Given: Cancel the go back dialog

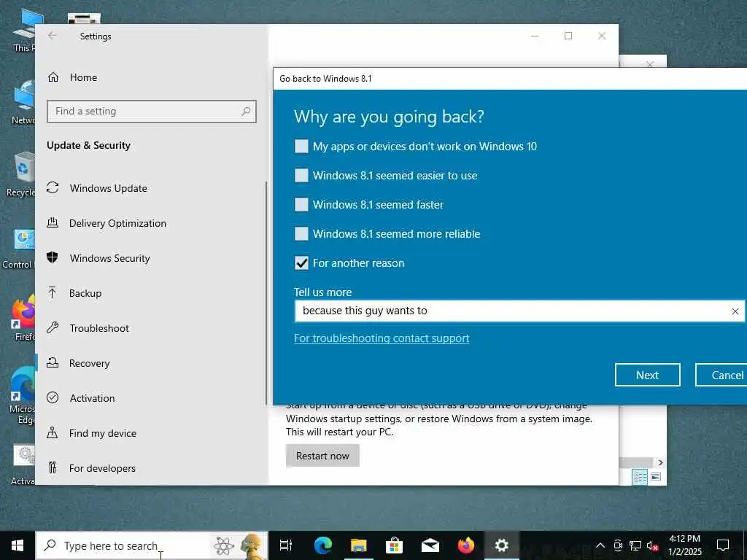Looking at the screenshot, I should [721, 376].
